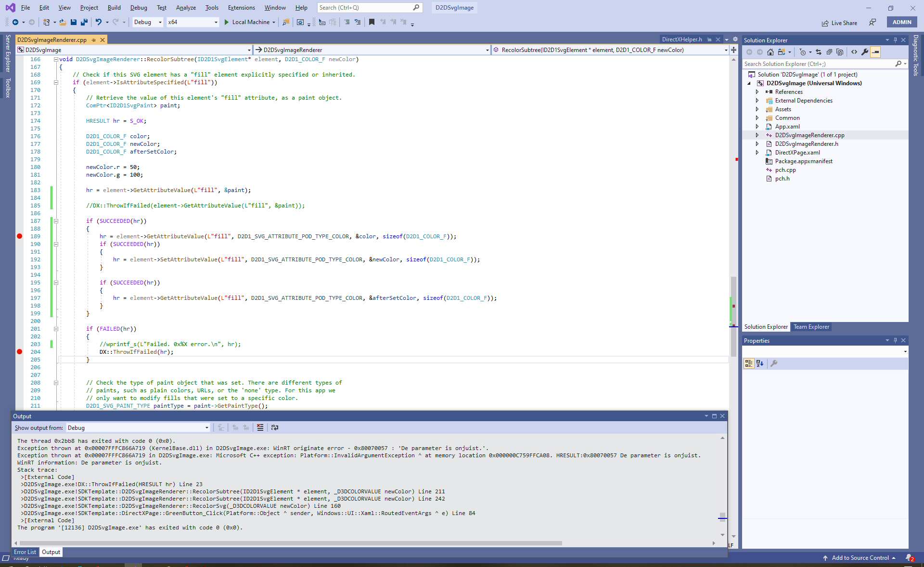Open the Debug menu
Image resolution: width=924 pixels, height=567 pixels.
139,8
